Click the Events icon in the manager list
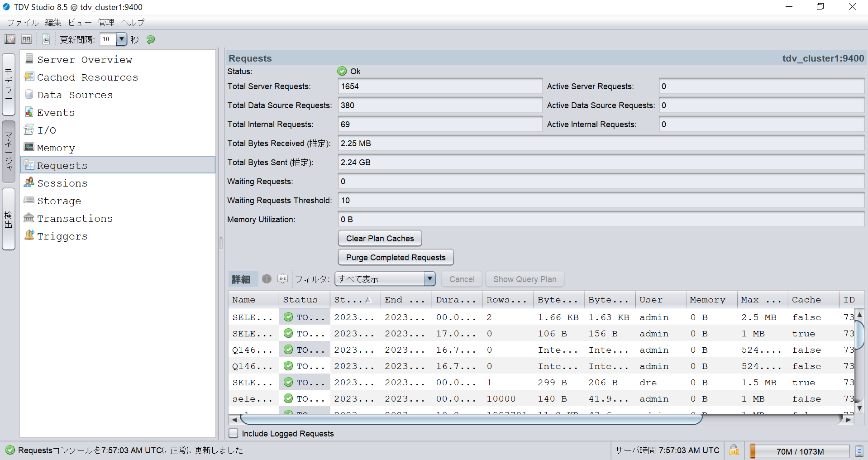 click(29, 112)
